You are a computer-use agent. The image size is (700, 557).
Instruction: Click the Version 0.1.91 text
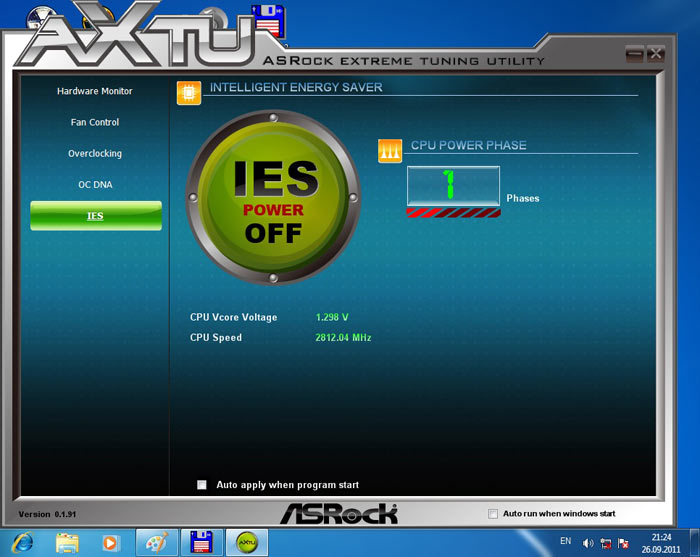click(47, 514)
